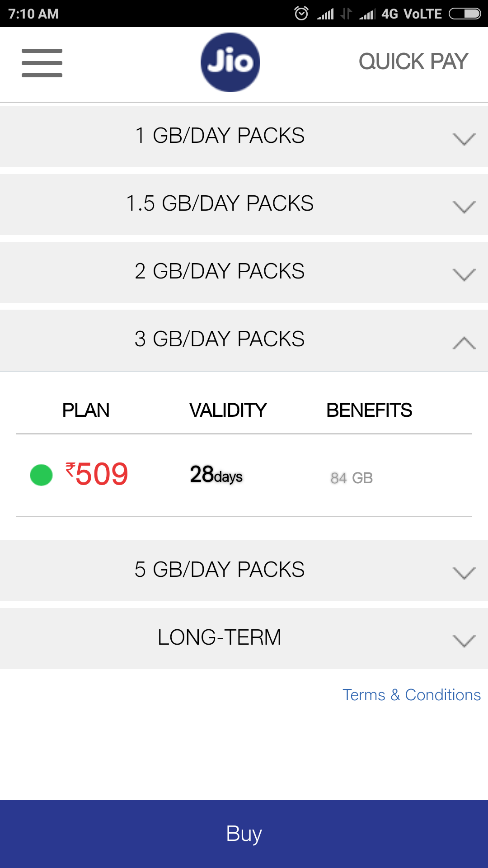Expand the 2 GB/DAY PACKS chevron
Screen dimensions: 488x868
tap(464, 274)
